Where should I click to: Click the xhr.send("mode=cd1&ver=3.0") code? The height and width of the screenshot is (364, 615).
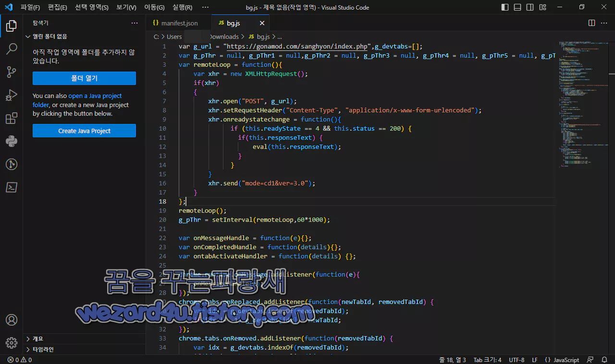click(262, 183)
